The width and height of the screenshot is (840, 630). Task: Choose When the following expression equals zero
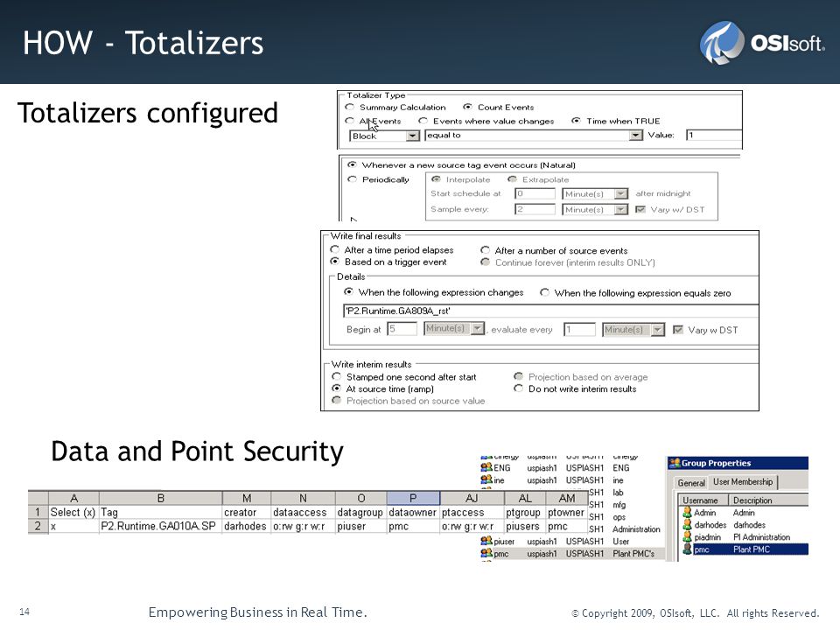pos(545,292)
